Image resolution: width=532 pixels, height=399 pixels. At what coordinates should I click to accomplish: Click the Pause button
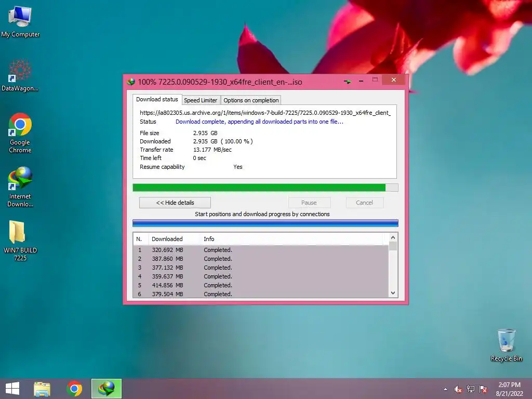tap(309, 203)
